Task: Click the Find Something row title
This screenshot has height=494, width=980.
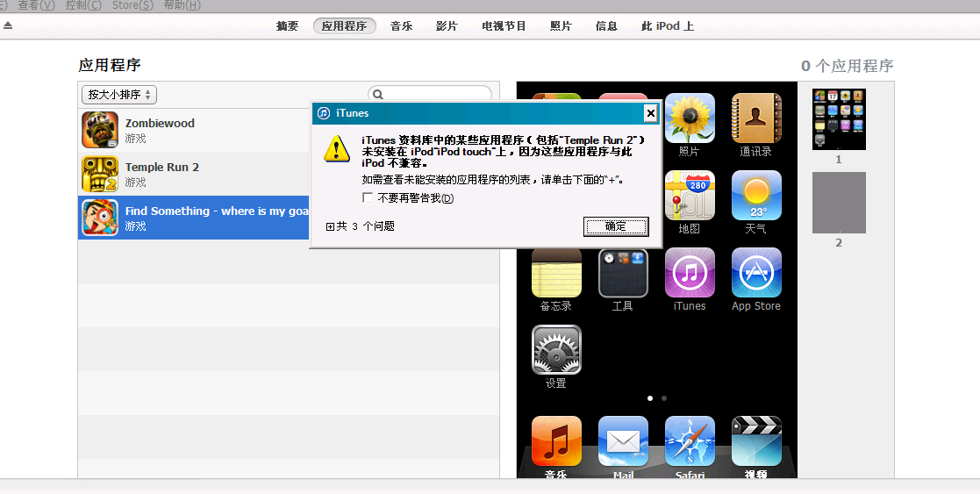Action: point(217,211)
